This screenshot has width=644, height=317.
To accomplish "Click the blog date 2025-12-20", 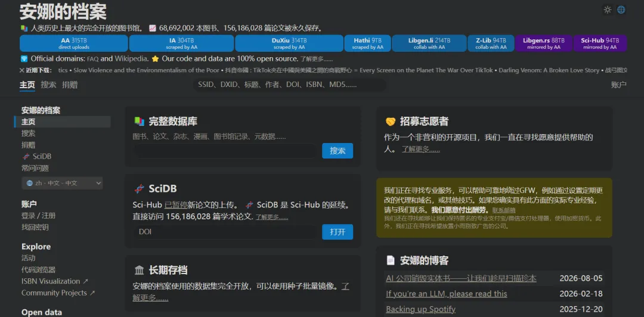I will coord(581,309).
